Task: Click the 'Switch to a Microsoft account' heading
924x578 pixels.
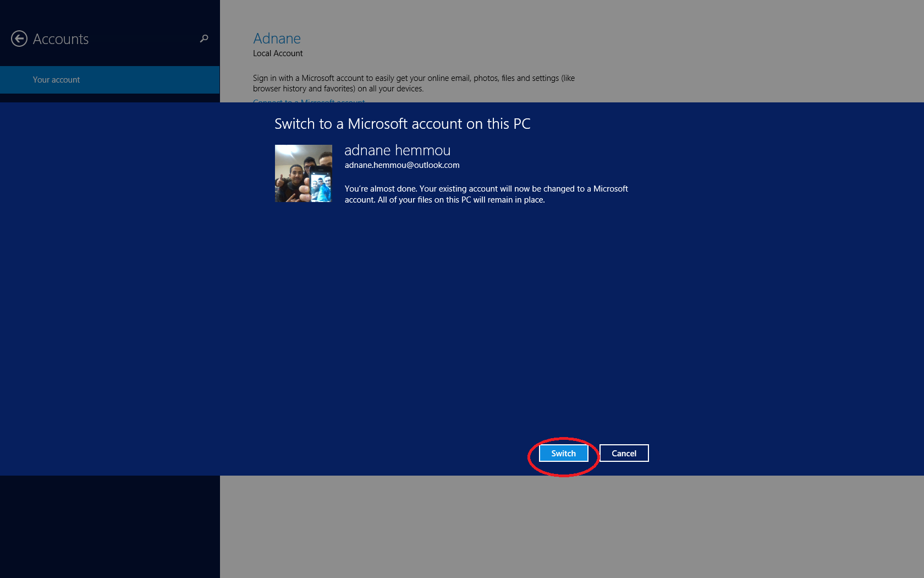Action: [403, 124]
